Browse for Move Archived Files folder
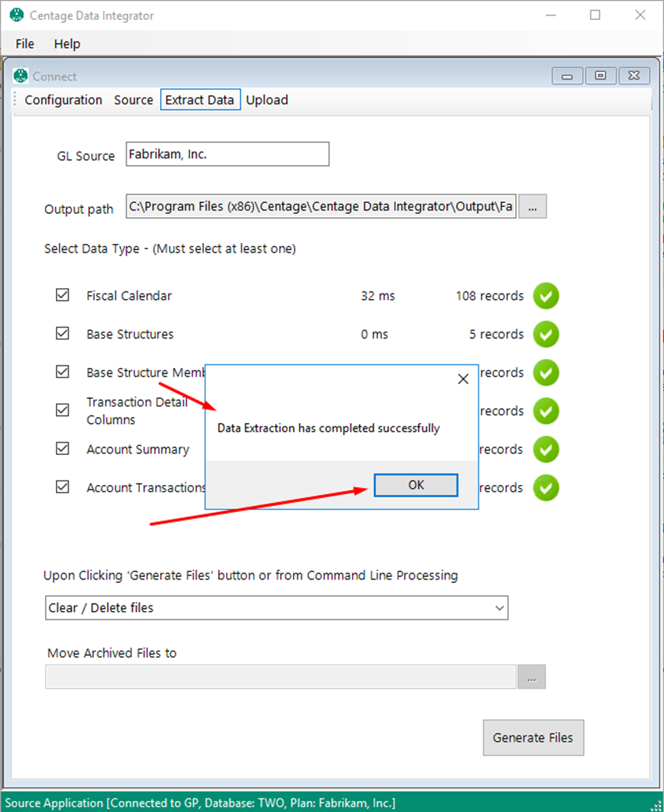This screenshot has height=812, width=664. pyautogui.click(x=531, y=677)
